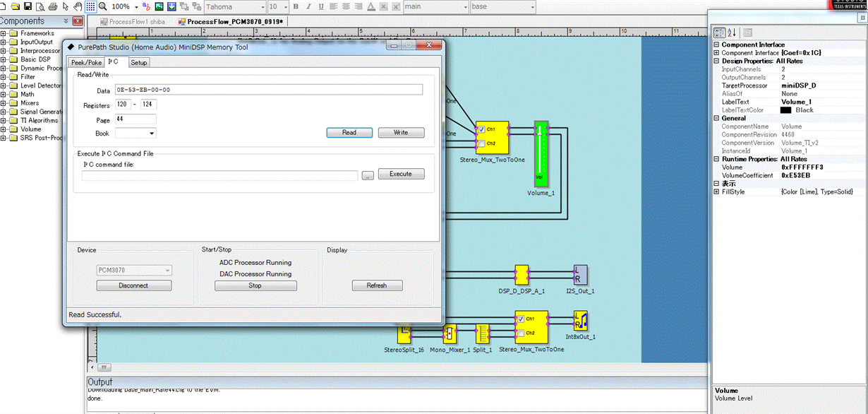The image size is (868, 414).
Task: Open the zoom percentage dropdown arrow
Action: [x=136, y=6]
